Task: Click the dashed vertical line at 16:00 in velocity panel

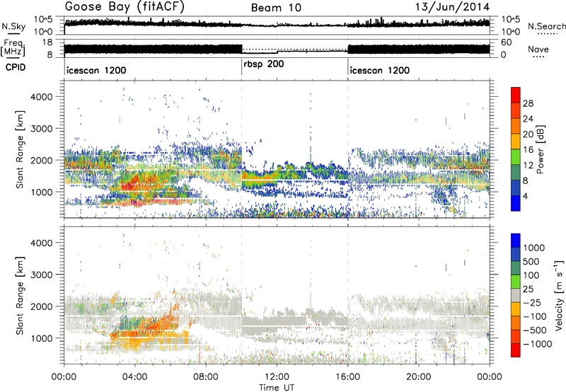Action: click(x=348, y=295)
